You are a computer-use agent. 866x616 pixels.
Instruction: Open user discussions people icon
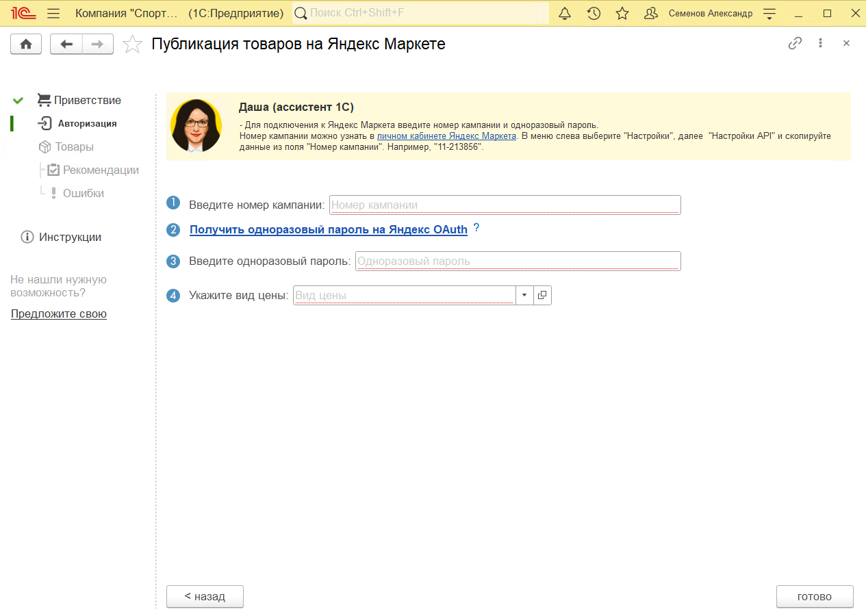[x=651, y=14]
